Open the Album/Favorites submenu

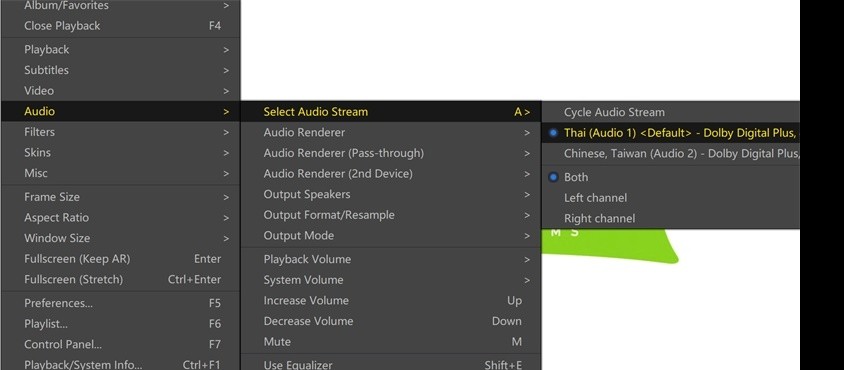tap(121, 6)
